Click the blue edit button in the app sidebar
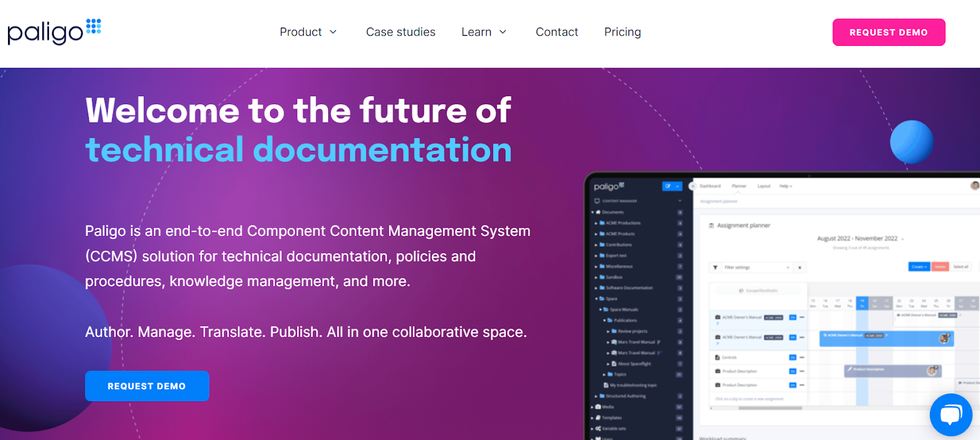This screenshot has width=980, height=440. coord(672,186)
